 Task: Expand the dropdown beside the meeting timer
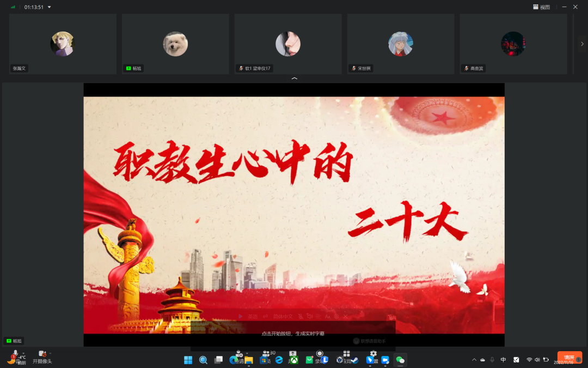(x=50, y=7)
